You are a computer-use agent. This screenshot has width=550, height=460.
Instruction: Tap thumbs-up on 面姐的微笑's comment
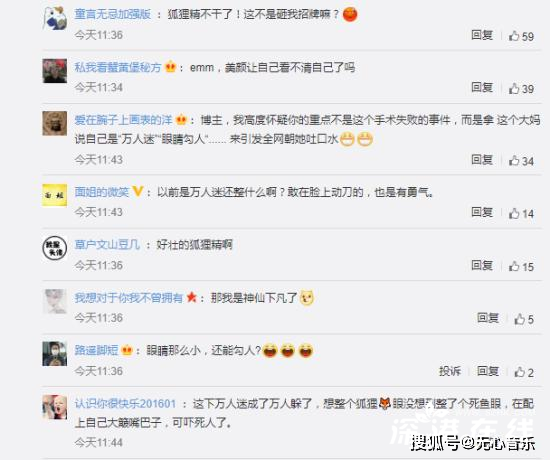514,213
